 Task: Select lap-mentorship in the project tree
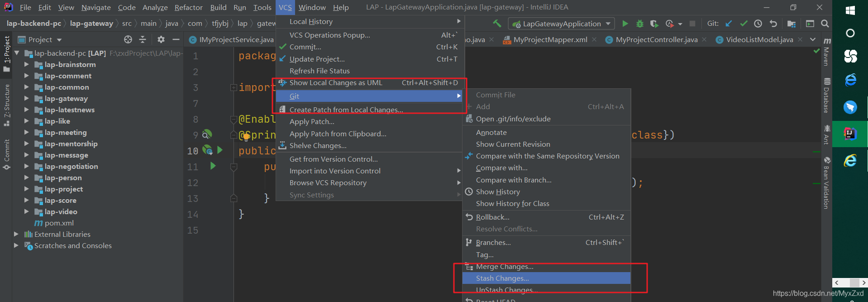tap(71, 144)
